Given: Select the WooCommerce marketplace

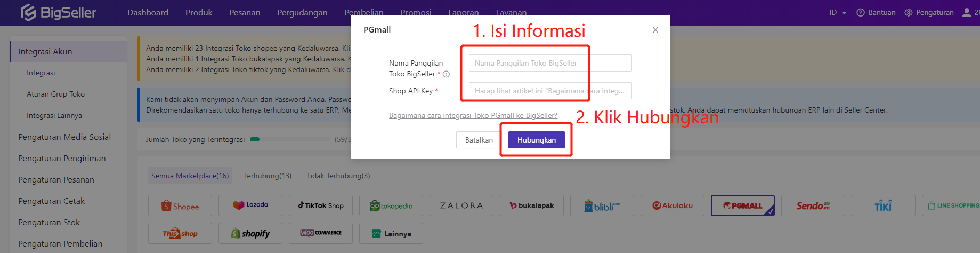Looking at the screenshot, I should [321, 233].
